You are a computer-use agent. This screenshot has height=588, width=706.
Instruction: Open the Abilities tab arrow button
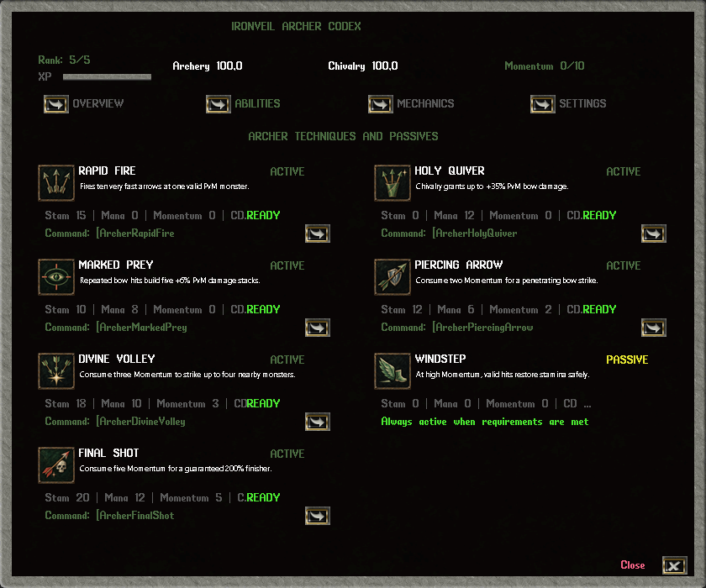pos(219,104)
